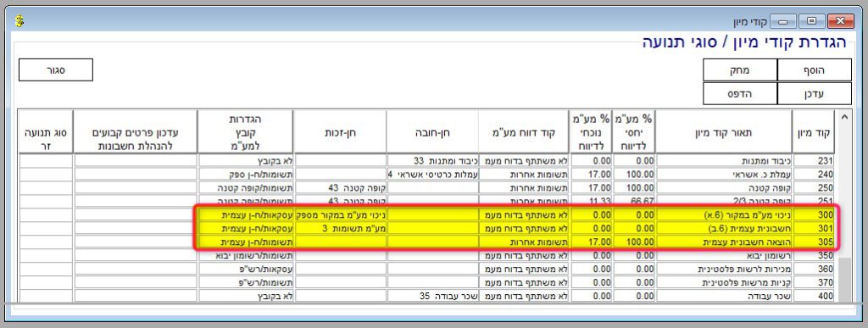The width and height of the screenshot is (868, 328).
Task: Click לא משתתף בדוח מעמ in row 350
Action: point(524,255)
